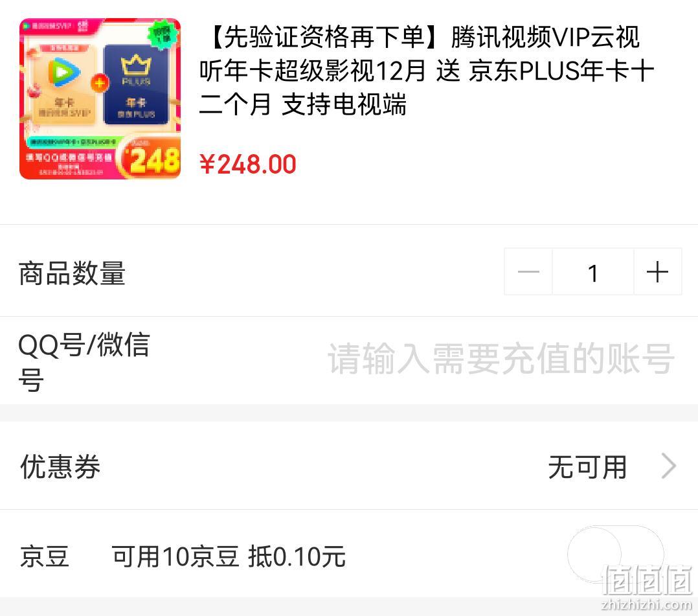The height and width of the screenshot is (616, 698).
Task: Tap 无可用 coupon status text
Action: 588,467
